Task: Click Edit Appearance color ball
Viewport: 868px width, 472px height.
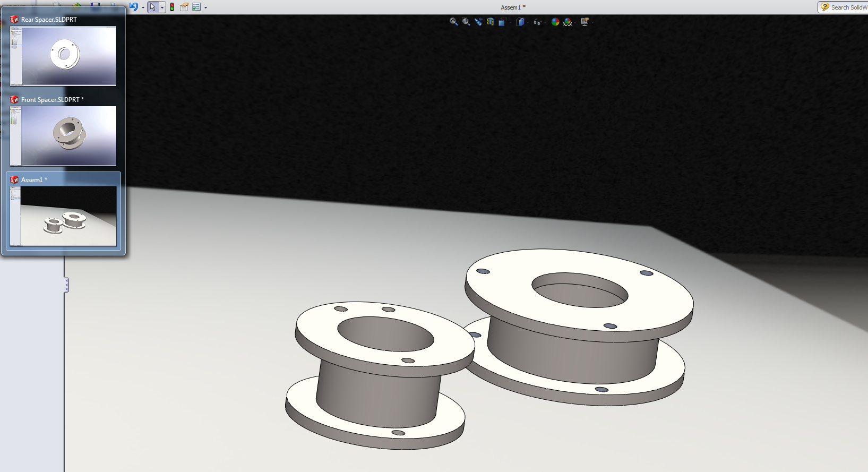Action: pos(555,22)
